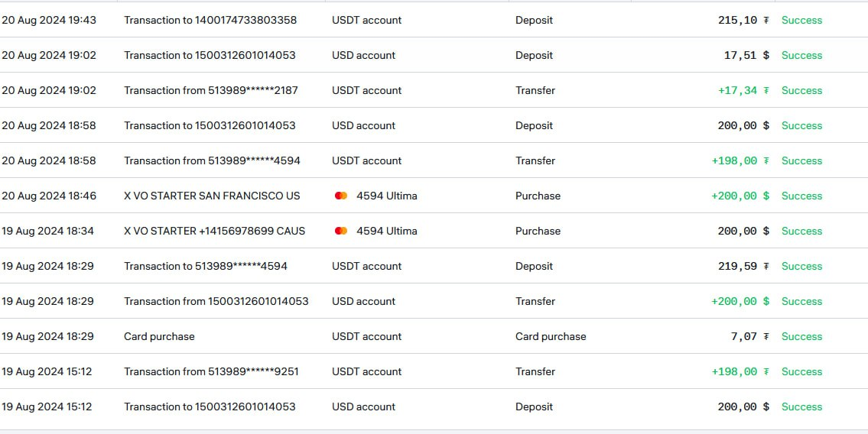View transaction to 513989******4594
The height and width of the screenshot is (434, 868).
[205, 266]
